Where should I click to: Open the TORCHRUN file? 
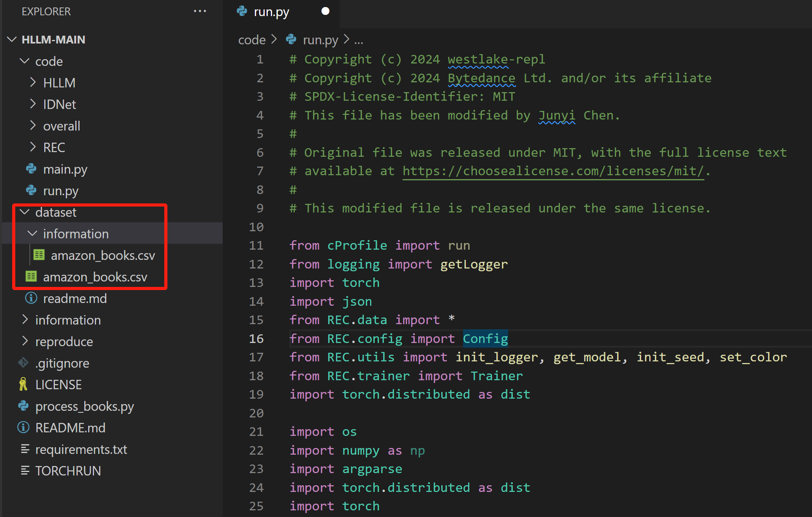68,471
